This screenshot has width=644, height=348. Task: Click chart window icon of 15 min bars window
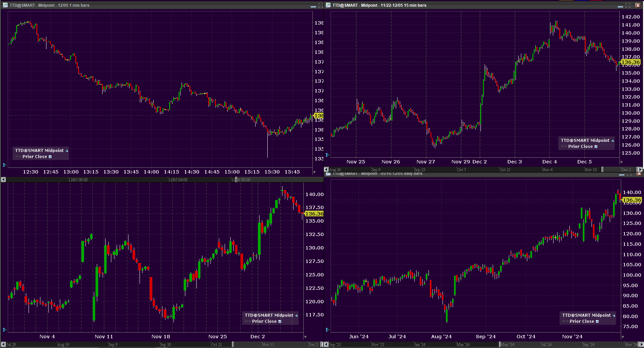[x=328, y=5]
